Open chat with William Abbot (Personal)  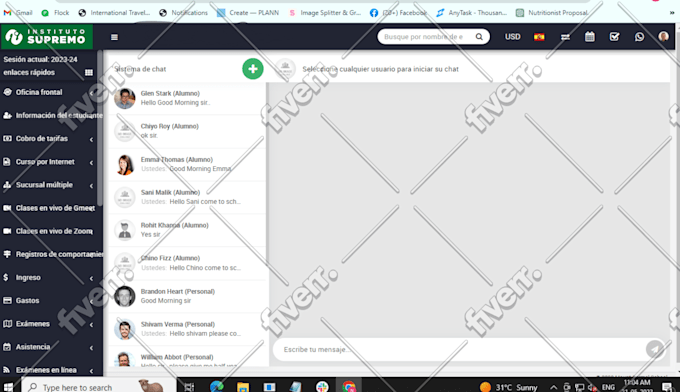[x=187, y=357]
